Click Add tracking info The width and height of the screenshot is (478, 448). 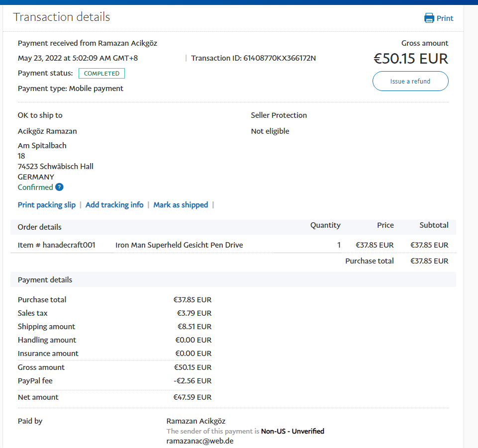(114, 205)
